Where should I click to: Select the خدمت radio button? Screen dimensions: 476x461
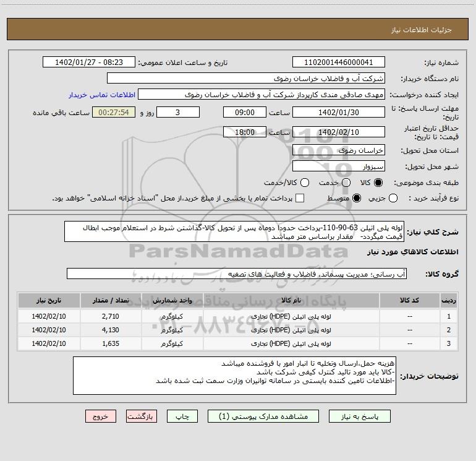[x=346, y=183]
